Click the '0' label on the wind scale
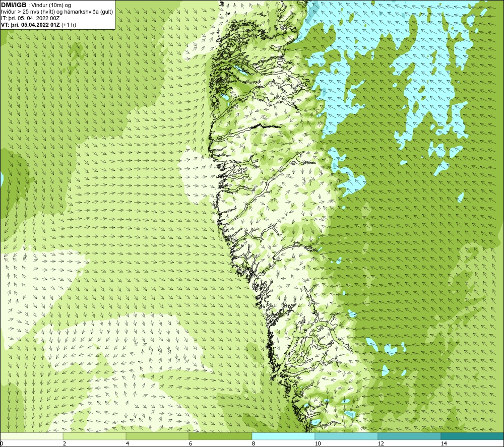The width and height of the screenshot is (504, 447). (2, 444)
